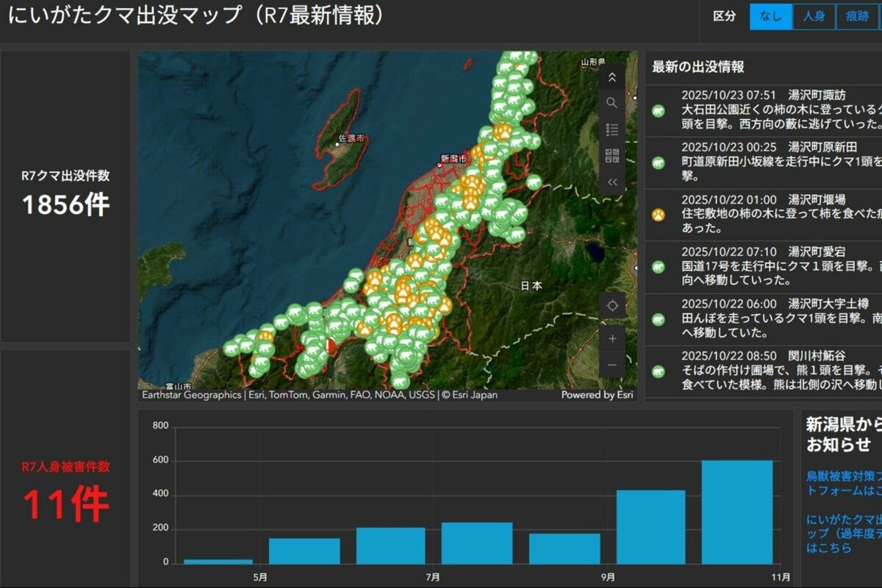Viewport: 882px width, 588px height.
Task: Collapse map tools with double up chevron
Action: 612,76
